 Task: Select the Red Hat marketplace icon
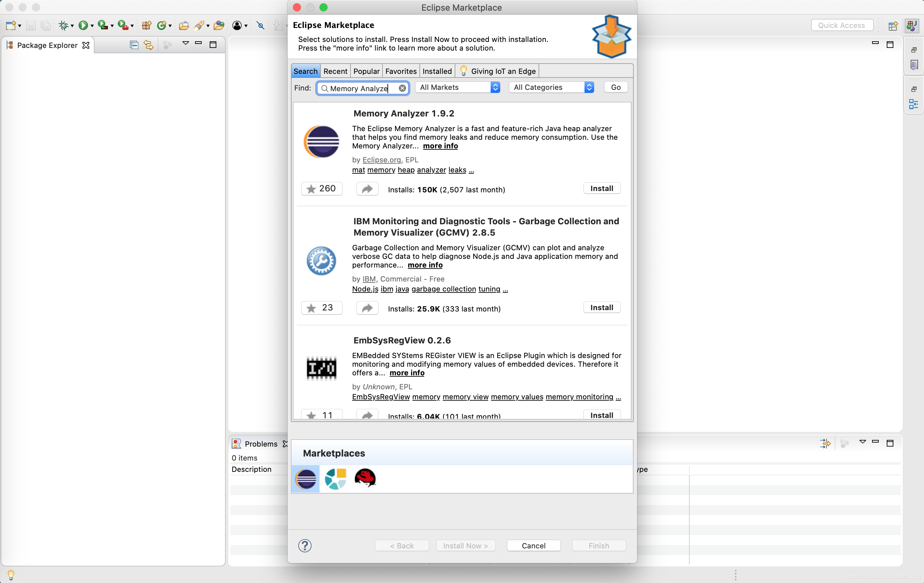point(364,478)
